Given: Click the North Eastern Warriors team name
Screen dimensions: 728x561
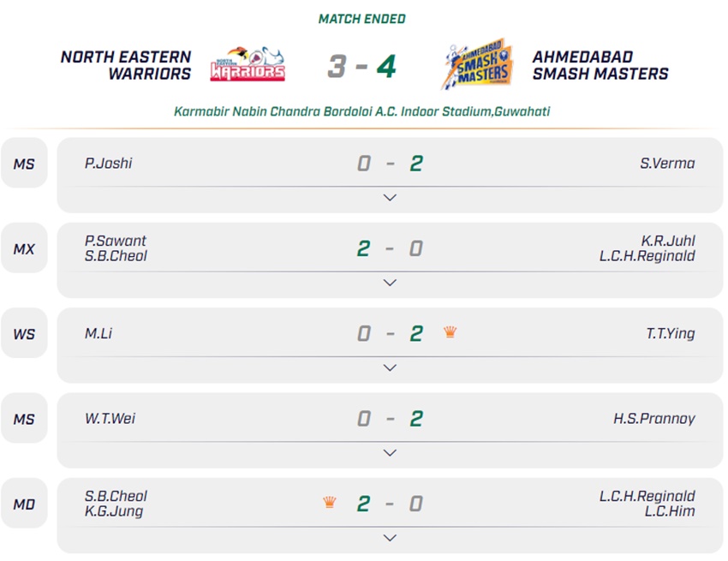Looking at the screenshot, I should 126,66.
